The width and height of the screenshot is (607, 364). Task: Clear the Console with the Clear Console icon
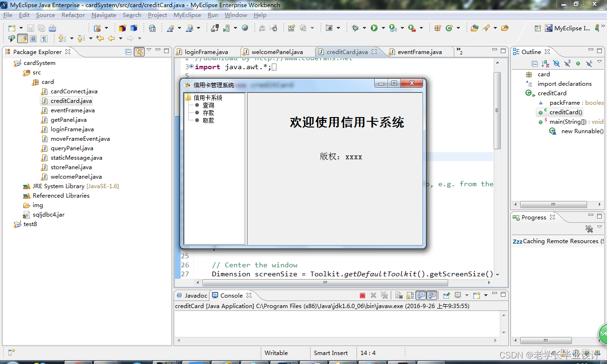point(399,295)
